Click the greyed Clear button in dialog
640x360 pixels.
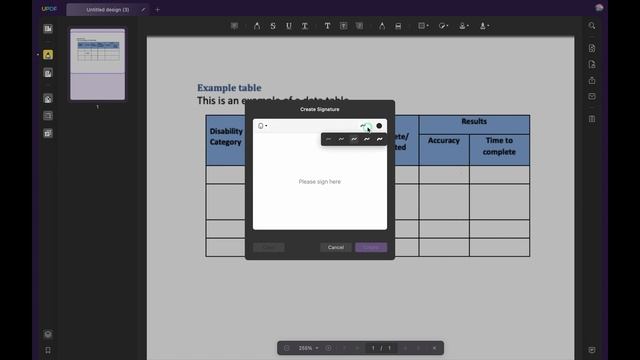click(269, 247)
